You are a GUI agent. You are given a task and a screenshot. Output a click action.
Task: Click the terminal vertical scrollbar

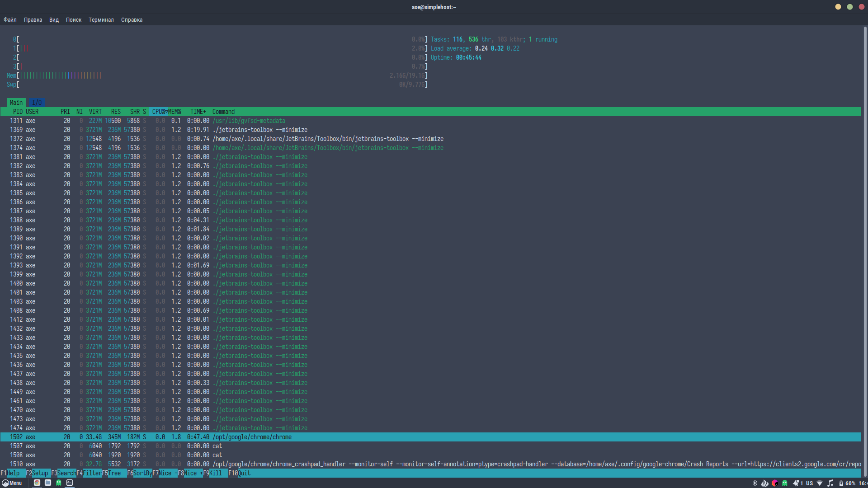coord(865,251)
